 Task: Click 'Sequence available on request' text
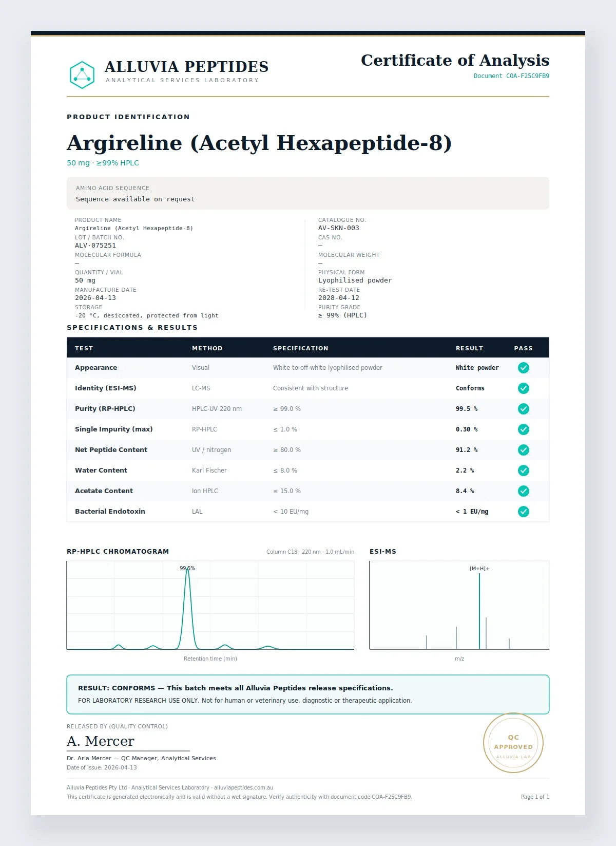pos(136,199)
